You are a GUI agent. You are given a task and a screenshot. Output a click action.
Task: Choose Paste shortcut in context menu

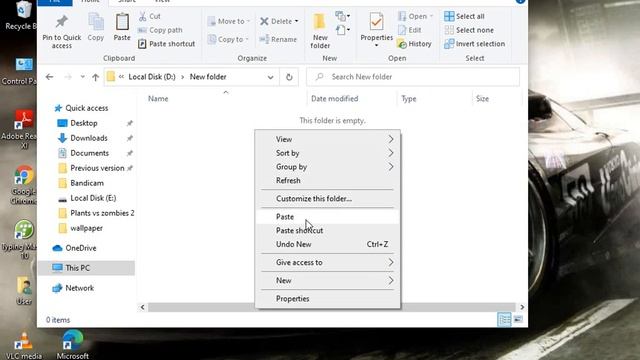click(x=327, y=231)
